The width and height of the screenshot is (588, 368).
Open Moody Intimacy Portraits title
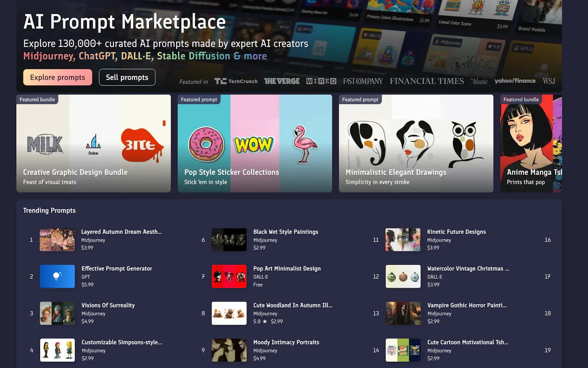tap(286, 342)
